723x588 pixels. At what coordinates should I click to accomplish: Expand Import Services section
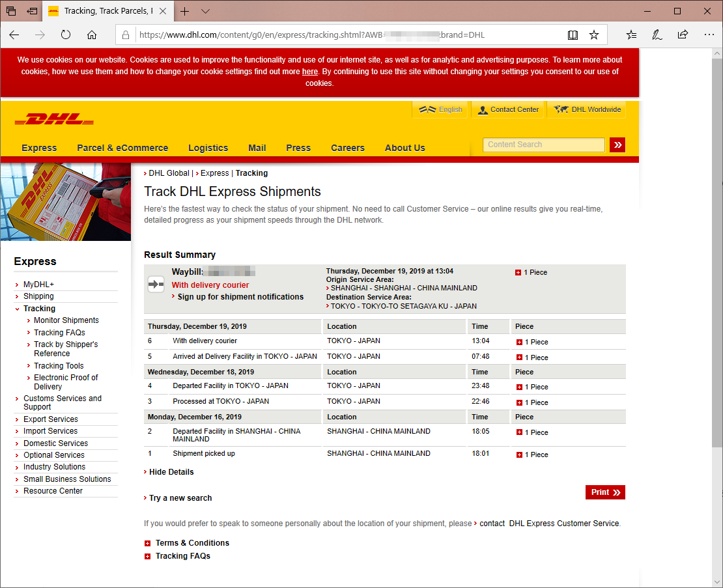pos(51,431)
